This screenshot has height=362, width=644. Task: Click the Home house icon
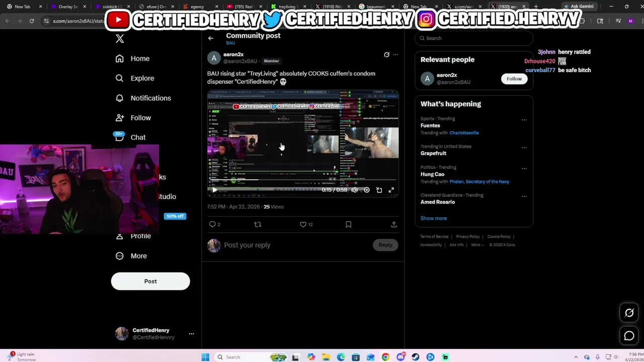point(119,58)
